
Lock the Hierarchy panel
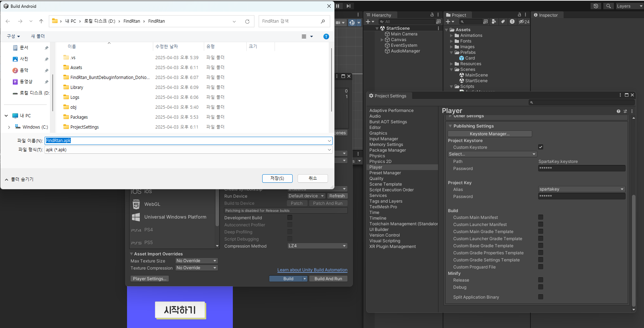click(432, 15)
